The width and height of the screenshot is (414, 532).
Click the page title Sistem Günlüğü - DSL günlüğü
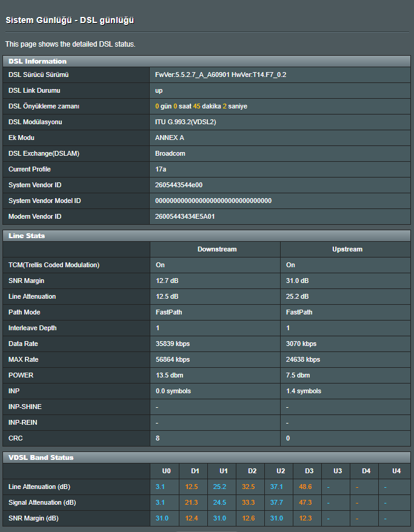click(70, 21)
